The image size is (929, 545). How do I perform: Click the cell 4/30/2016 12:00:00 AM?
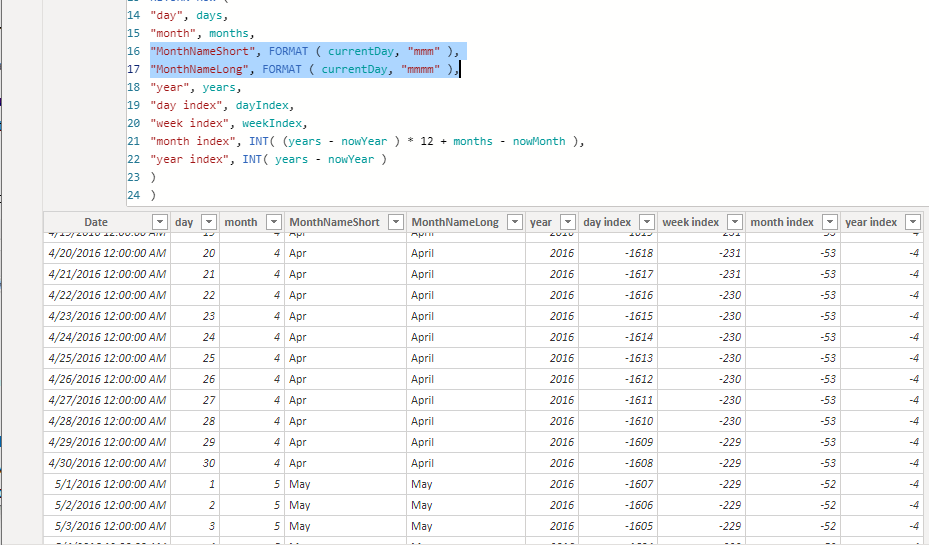[107, 463]
